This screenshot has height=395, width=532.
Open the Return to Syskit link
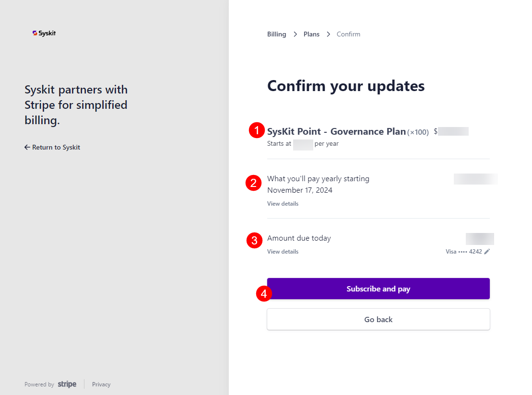[56, 147]
